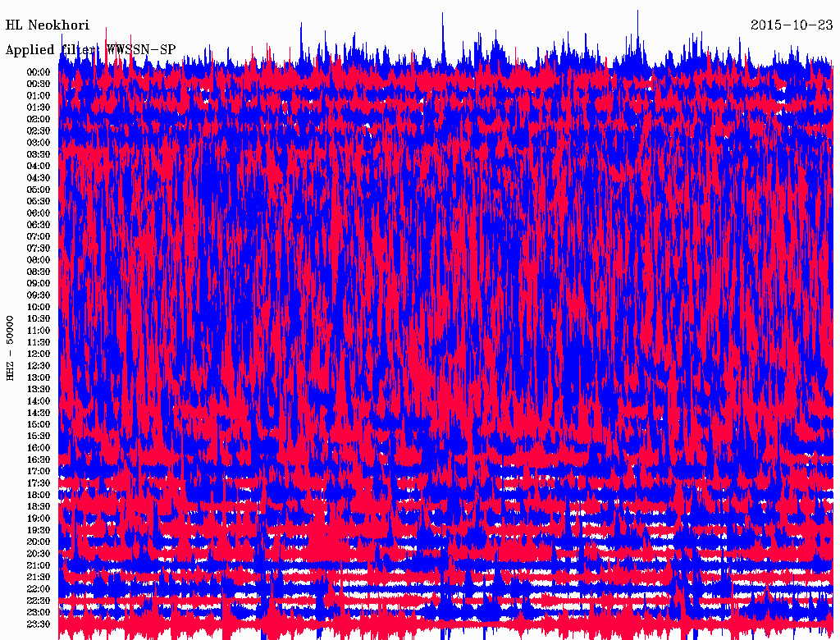Click the '16:00' time label
This screenshot has height=640, width=840.
[x=39, y=448]
